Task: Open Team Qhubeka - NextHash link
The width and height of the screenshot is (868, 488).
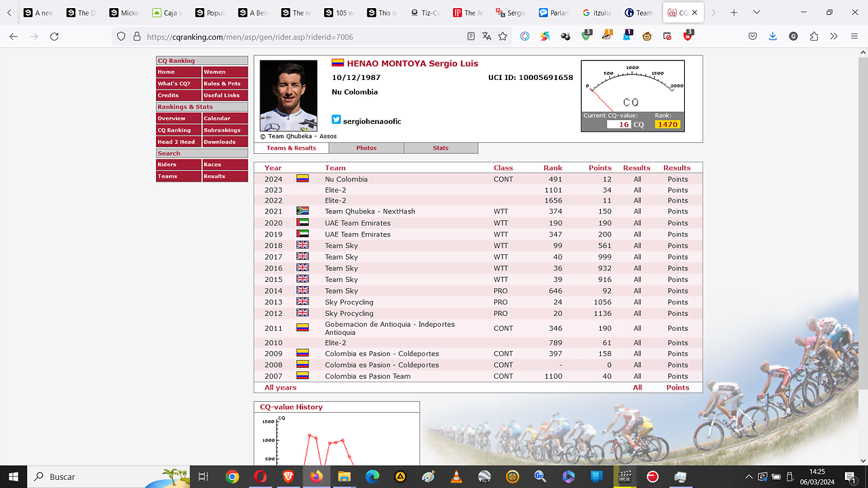Action: pyautogui.click(x=370, y=211)
